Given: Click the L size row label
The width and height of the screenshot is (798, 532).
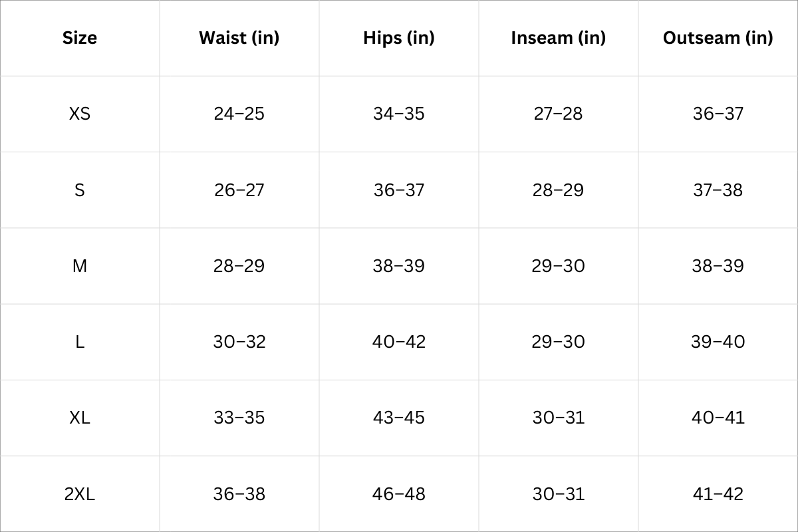Looking at the screenshot, I should (x=80, y=342).
